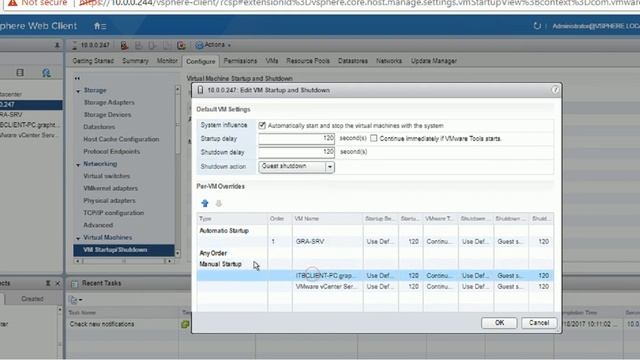Open the storage view icon in navigator
This screenshot has height=360, width=640.
[20, 73]
